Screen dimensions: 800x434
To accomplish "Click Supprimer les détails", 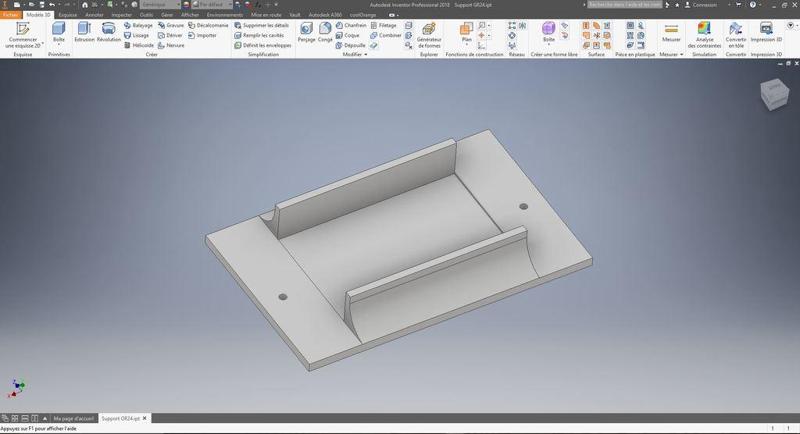I will click(x=262, y=25).
